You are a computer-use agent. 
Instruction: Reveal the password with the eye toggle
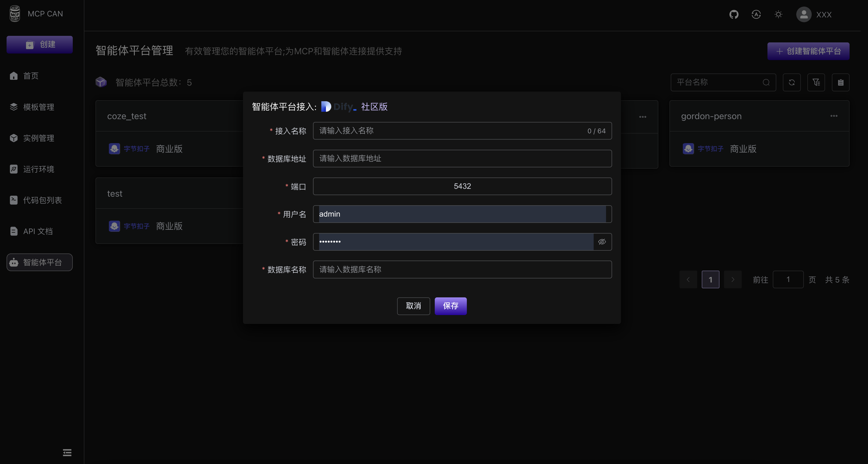tap(602, 241)
